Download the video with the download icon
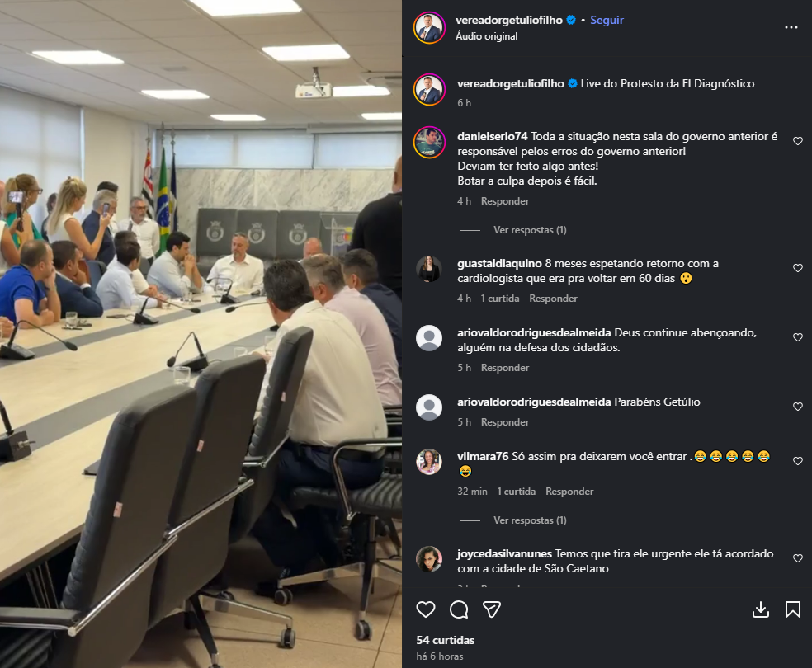 pos(760,609)
